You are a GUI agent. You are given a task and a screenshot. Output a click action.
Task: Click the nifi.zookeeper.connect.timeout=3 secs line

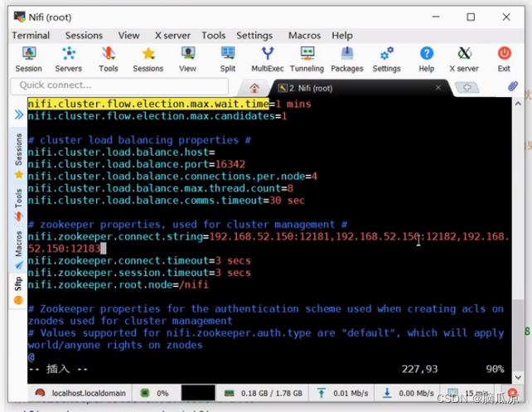(139, 260)
